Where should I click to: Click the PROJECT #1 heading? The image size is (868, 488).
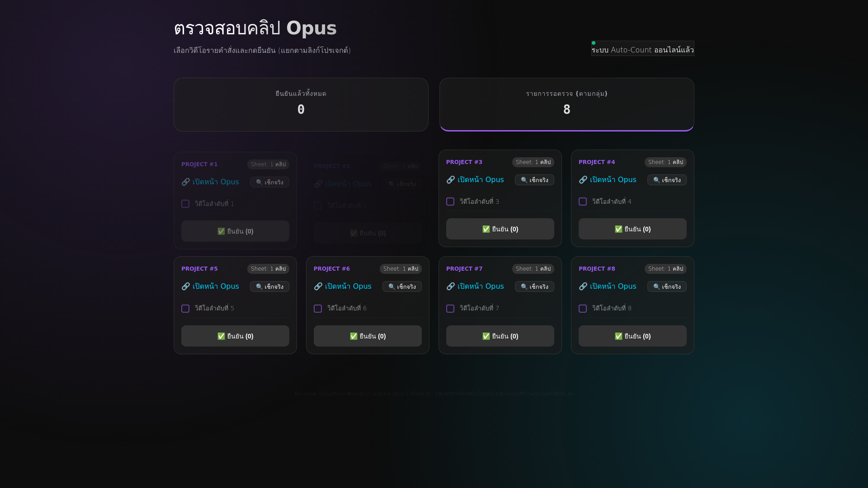[x=199, y=164]
